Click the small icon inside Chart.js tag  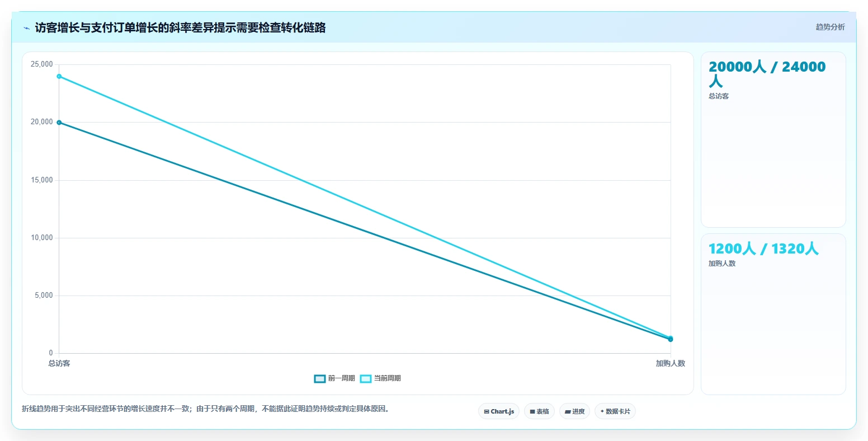pyautogui.click(x=487, y=411)
